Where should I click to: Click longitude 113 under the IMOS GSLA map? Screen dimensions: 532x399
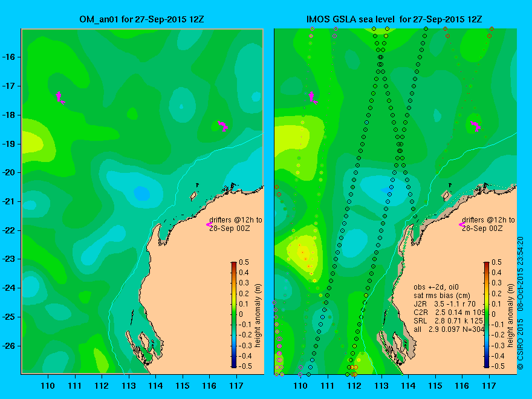[x=381, y=386]
